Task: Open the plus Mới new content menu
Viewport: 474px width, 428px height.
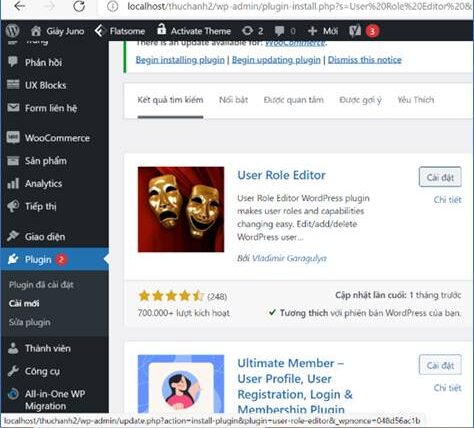Action: point(323,31)
